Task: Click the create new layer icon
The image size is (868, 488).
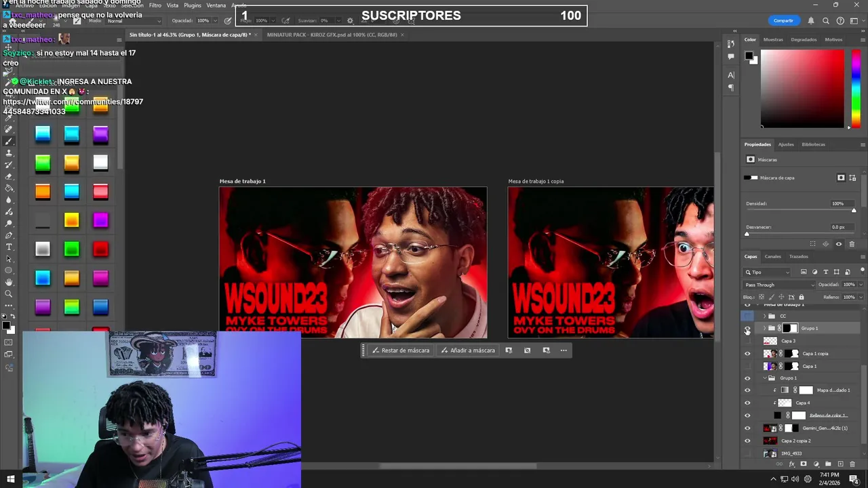Action: [840, 464]
